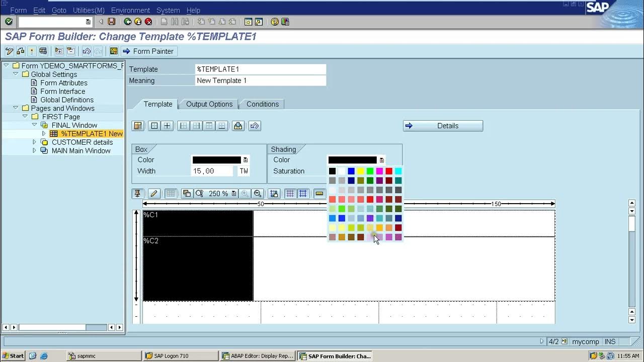Screen dimensions: 644x362
Task: Click the Undo icon in application toolbar
Action: [87, 51]
